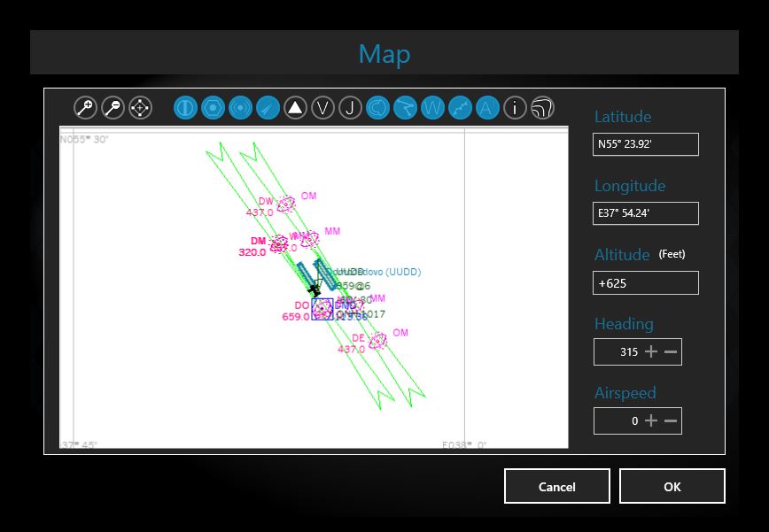Image resolution: width=769 pixels, height=532 pixels.
Task: Increase heading with the plus button
Action: tap(651, 351)
